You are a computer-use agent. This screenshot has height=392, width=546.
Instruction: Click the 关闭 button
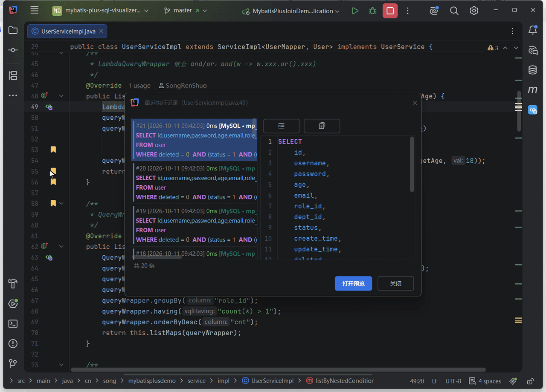395,283
